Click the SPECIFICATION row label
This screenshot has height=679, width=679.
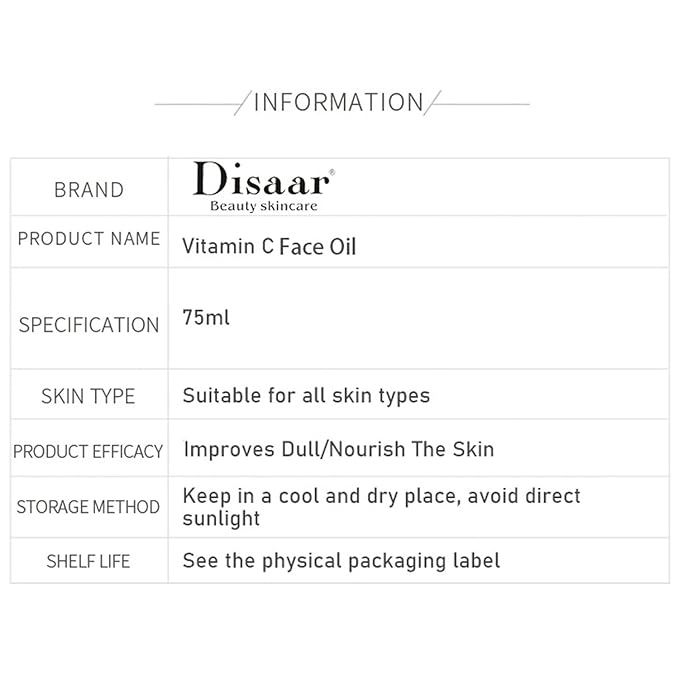point(89,325)
